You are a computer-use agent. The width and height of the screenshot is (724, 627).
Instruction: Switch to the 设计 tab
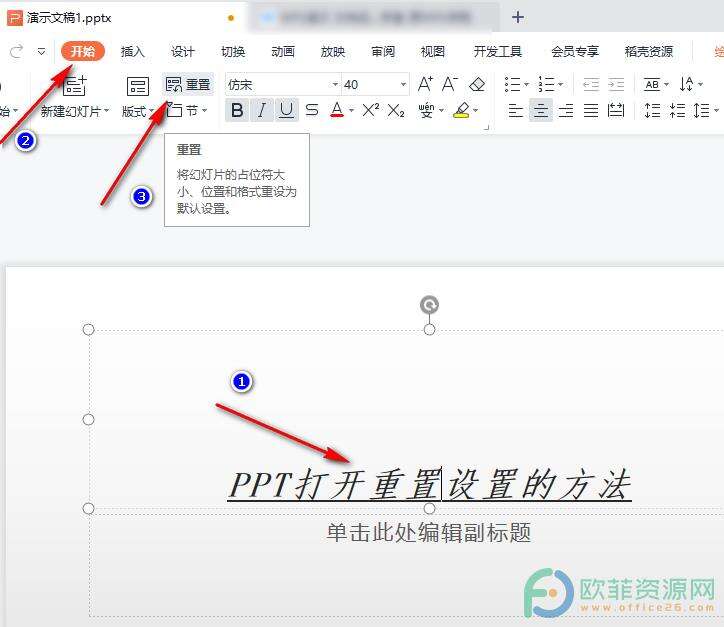tap(182, 52)
